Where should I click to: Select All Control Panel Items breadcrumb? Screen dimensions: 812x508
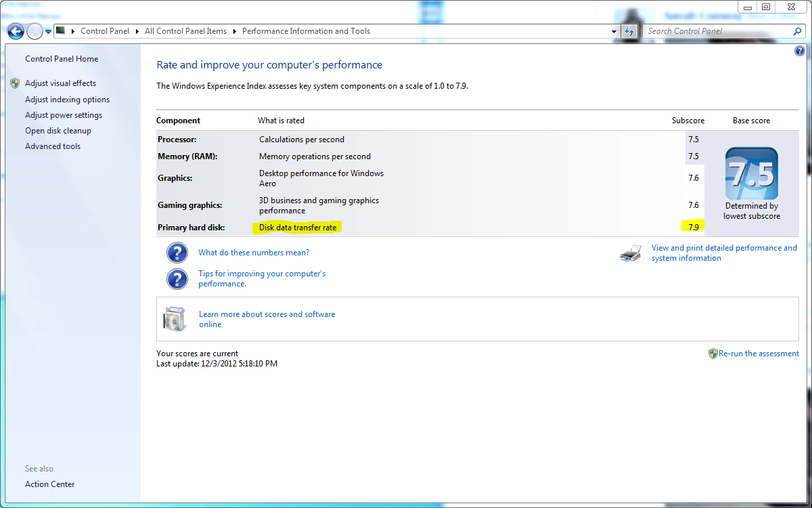tap(186, 31)
